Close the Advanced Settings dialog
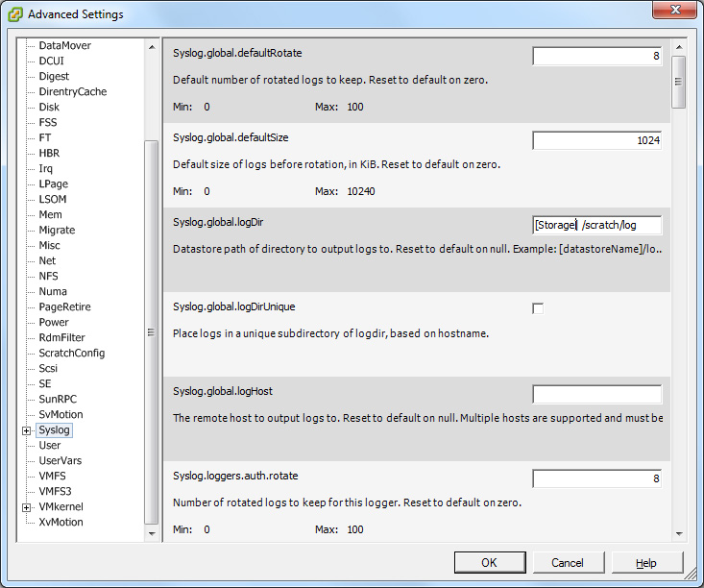Image resolution: width=704 pixels, height=588 pixels. click(x=674, y=10)
